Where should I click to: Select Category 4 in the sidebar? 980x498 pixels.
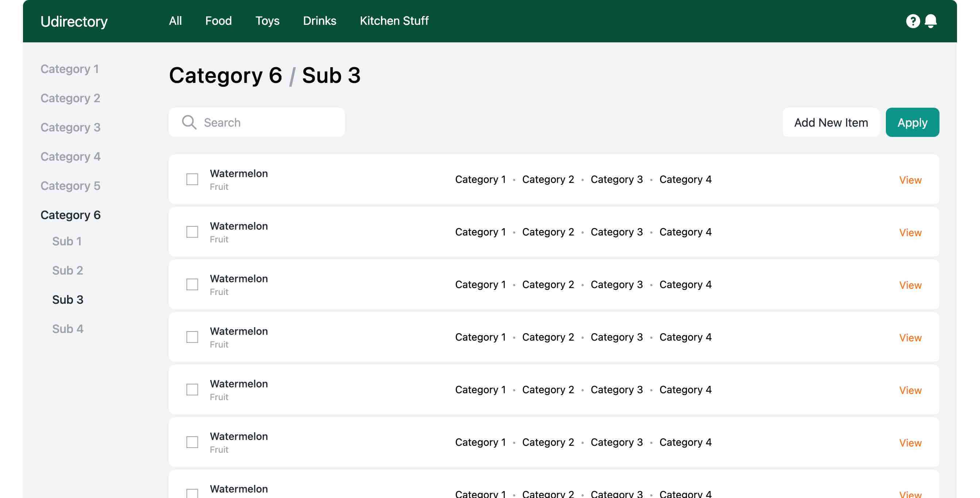point(70,157)
